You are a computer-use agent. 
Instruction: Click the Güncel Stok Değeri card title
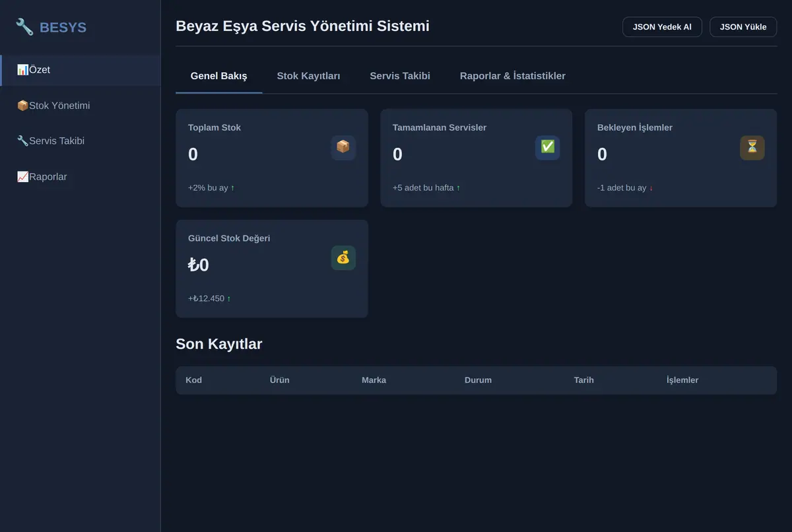229,238
